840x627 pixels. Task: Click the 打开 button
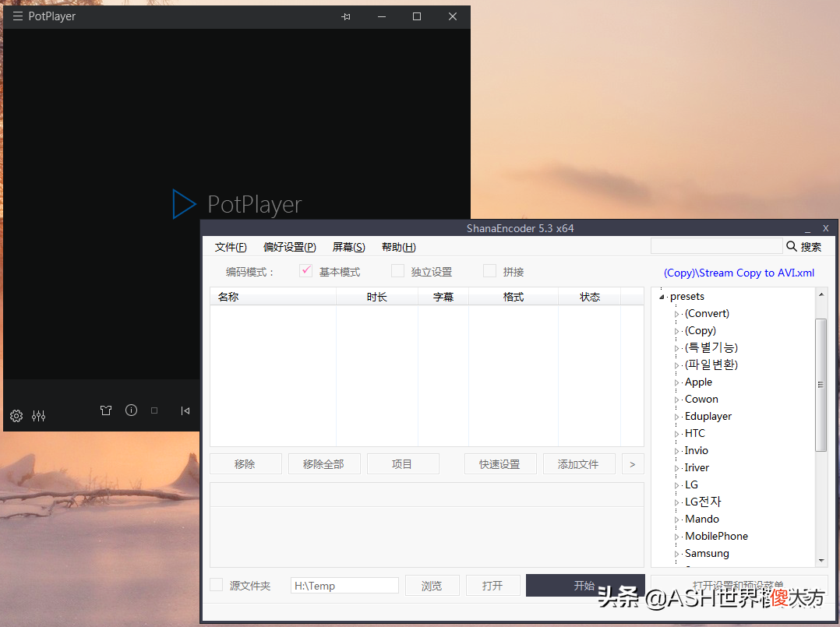click(x=492, y=585)
